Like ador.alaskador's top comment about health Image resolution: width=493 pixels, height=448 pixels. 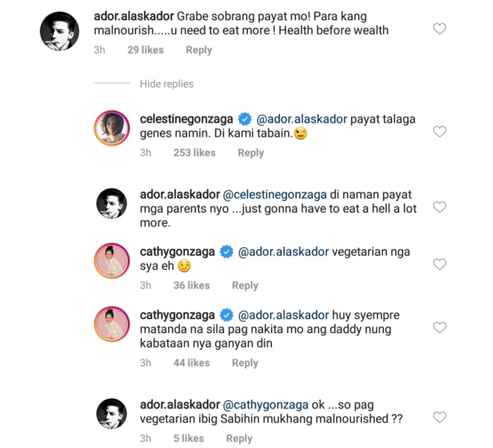(x=439, y=29)
